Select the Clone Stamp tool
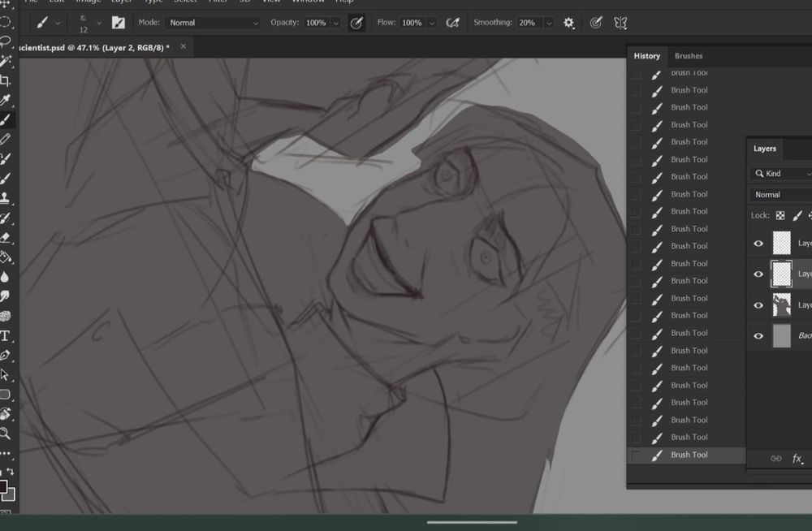Viewport: 812px width, 531px height. coord(5,197)
